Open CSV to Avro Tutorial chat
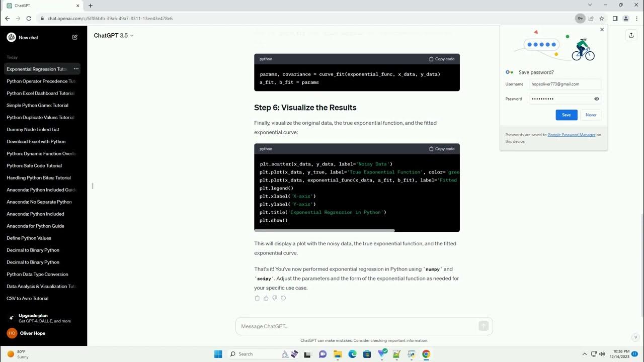The image size is (644, 362). 41,298
